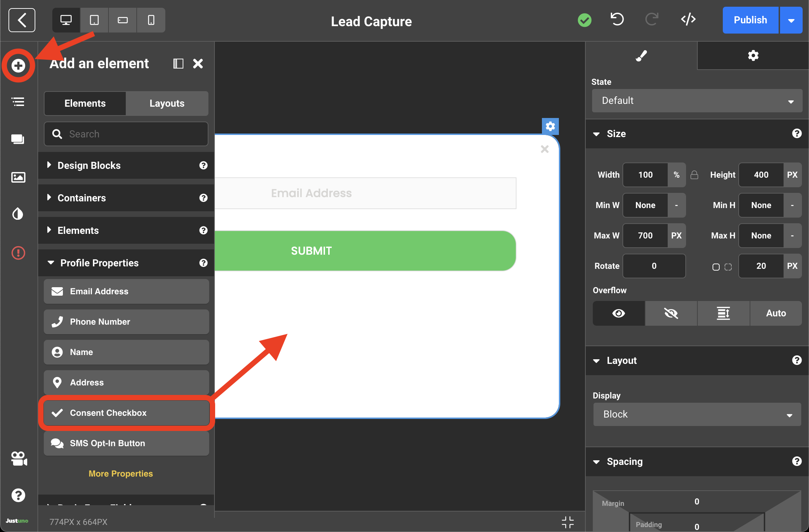Open the video tutorials camera icon
The width and height of the screenshot is (809, 532).
[18, 459]
